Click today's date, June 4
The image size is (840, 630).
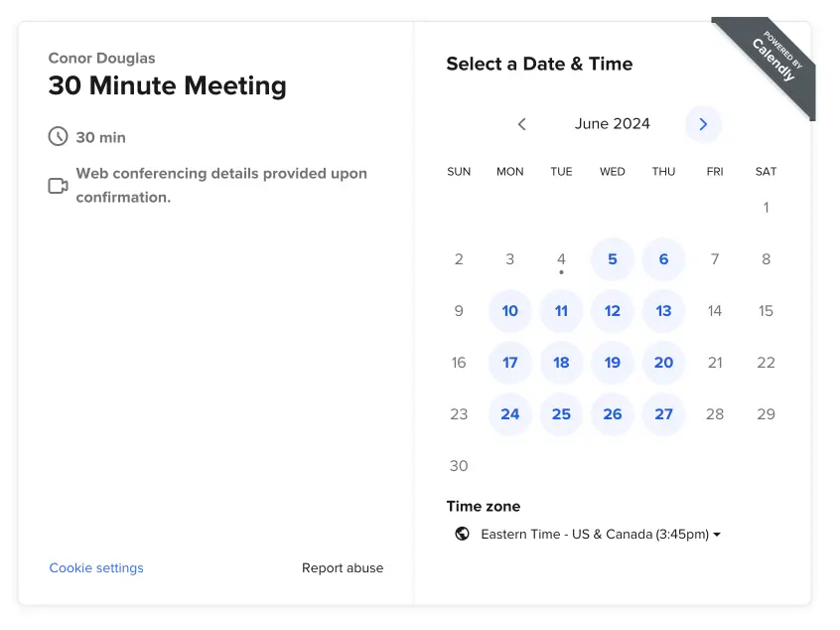click(561, 259)
